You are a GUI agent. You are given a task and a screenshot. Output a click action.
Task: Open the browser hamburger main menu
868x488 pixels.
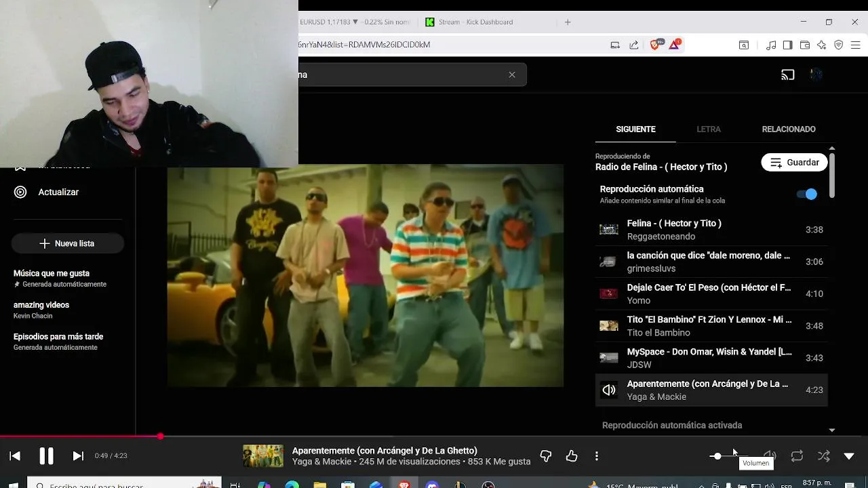[856, 45]
